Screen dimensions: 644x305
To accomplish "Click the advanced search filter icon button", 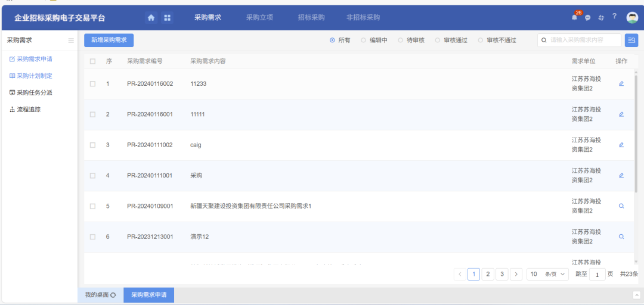I will [631, 41].
